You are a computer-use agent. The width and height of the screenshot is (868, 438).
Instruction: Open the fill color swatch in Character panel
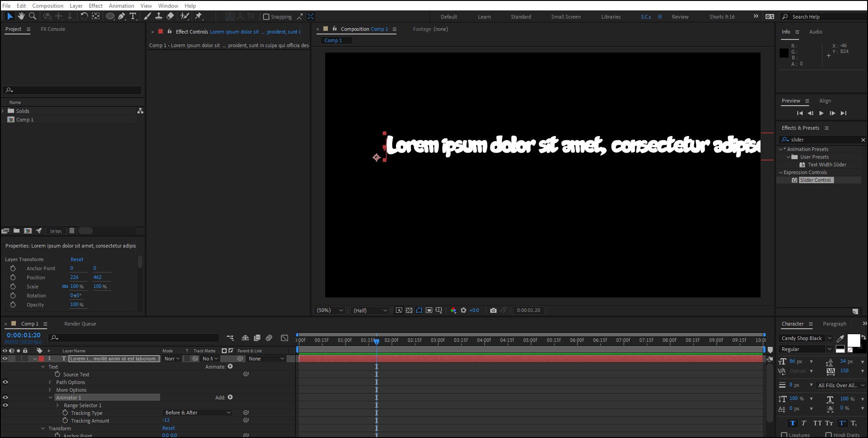pyautogui.click(x=853, y=341)
